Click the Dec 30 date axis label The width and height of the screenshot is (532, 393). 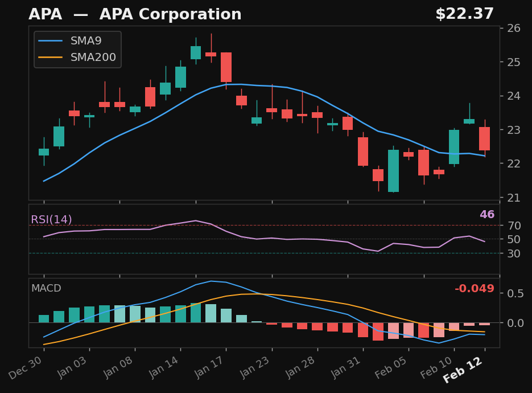26,368
